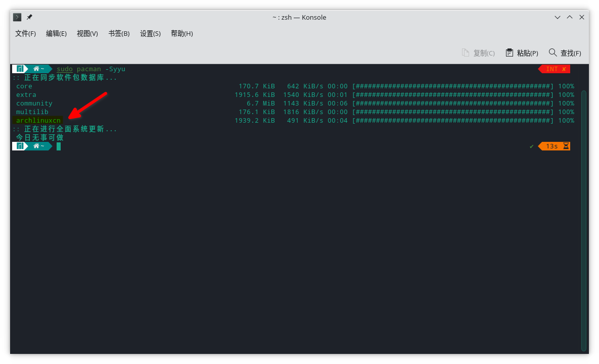Click the window title '~ : zsh — Konsole'
Screen dimensions: 599x364
coord(299,17)
